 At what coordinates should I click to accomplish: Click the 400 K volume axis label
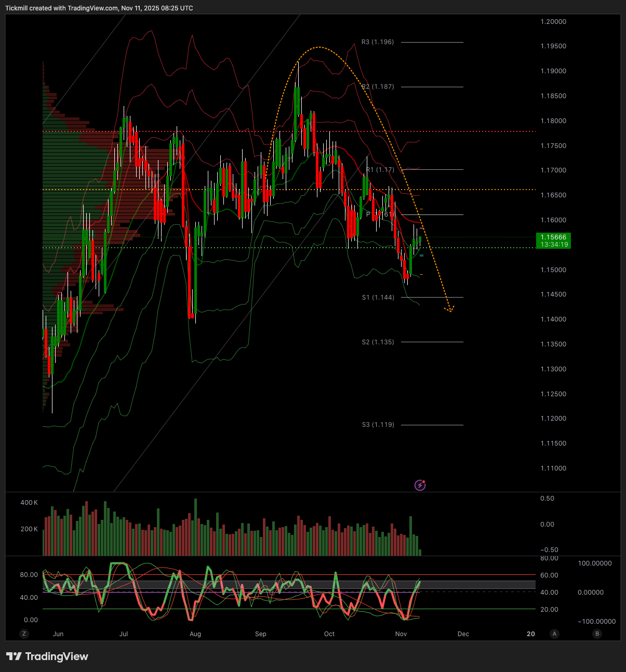pyautogui.click(x=29, y=503)
